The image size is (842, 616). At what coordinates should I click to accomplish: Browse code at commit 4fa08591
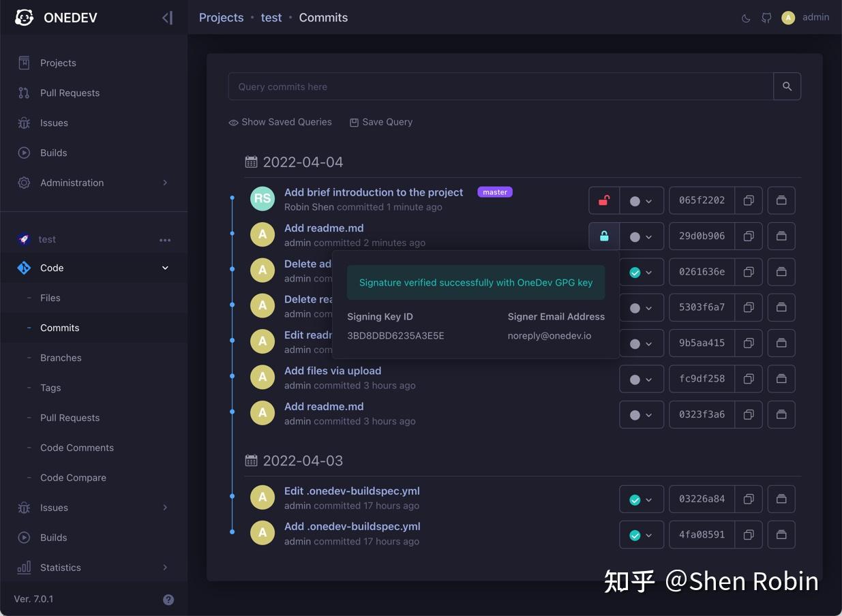[781, 535]
